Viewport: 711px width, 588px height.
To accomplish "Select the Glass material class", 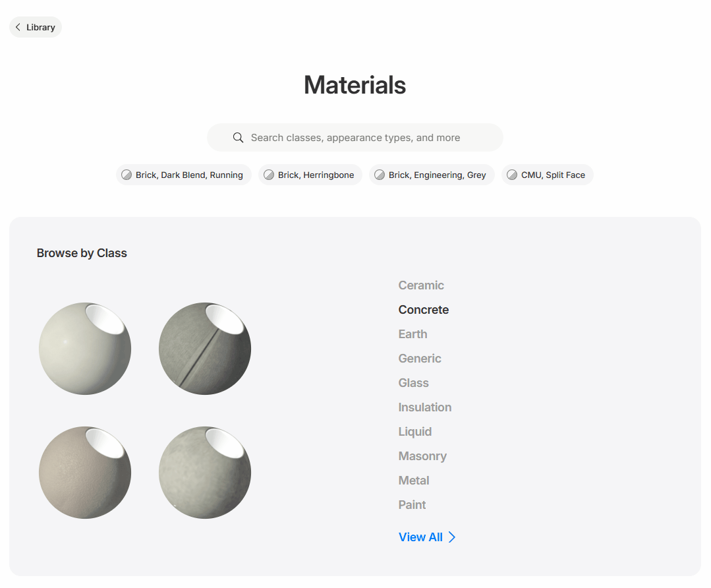I will (x=413, y=383).
